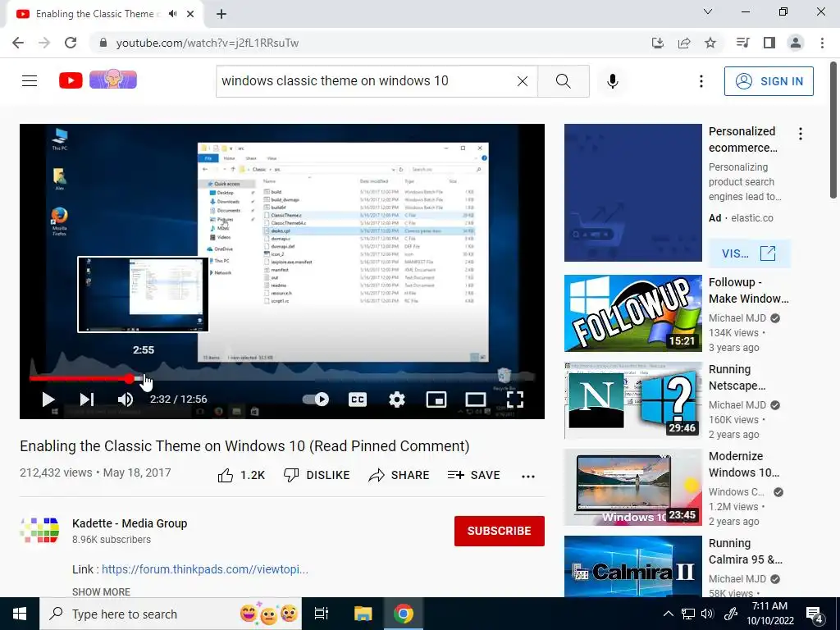Show hidden system tray icons
This screenshot has width=840, height=630.
tap(668, 614)
